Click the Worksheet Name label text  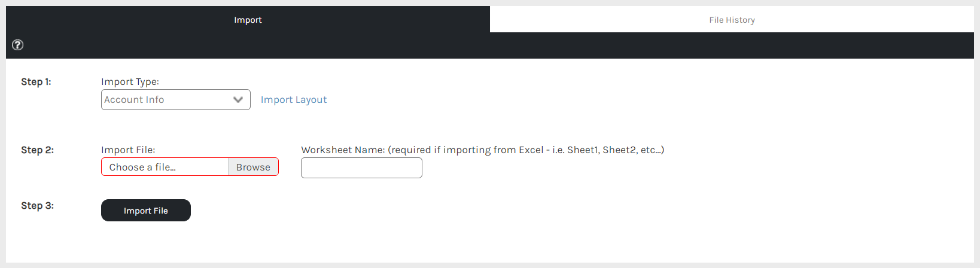click(343, 150)
